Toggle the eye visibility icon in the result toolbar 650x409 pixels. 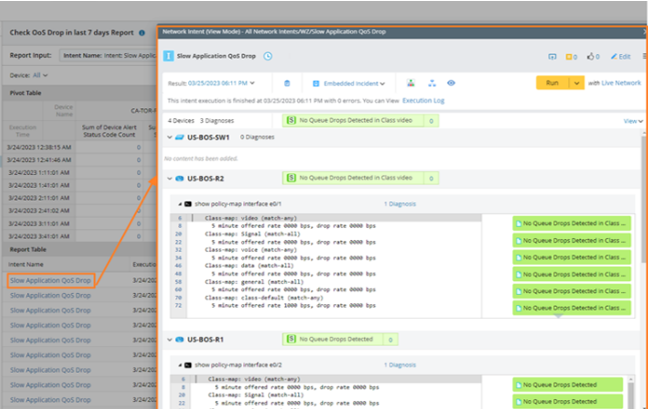click(x=451, y=83)
